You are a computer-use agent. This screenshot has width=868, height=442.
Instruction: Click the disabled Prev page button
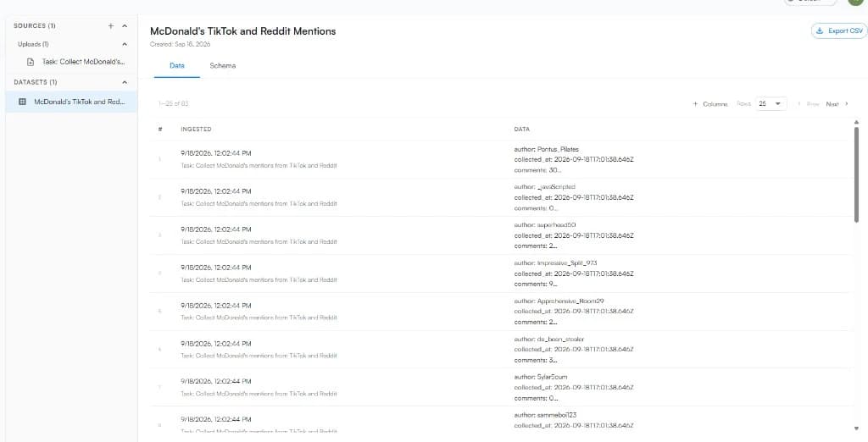pyautogui.click(x=808, y=104)
